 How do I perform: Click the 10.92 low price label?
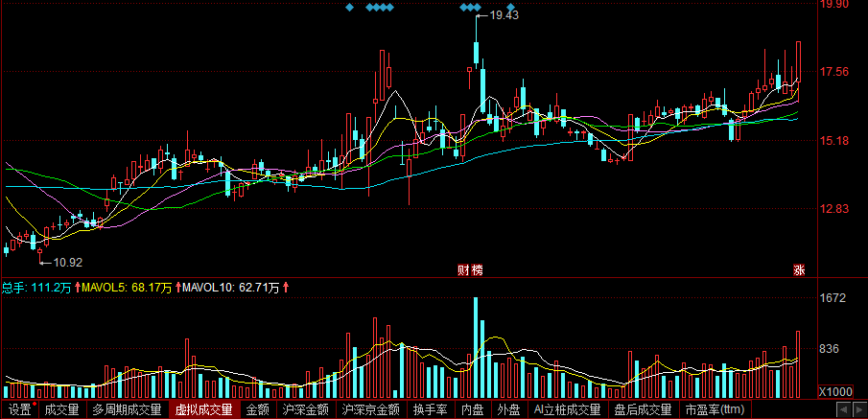click(68, 263)
